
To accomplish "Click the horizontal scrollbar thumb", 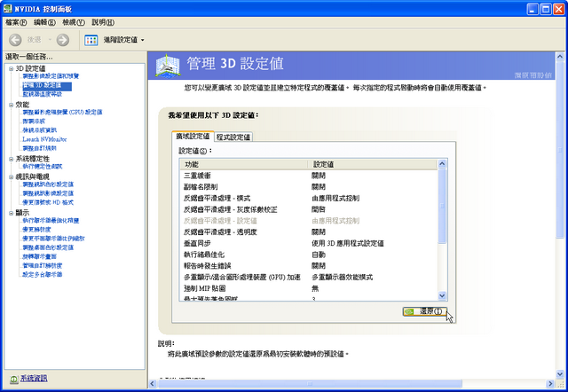I will [x=310, y=384].
